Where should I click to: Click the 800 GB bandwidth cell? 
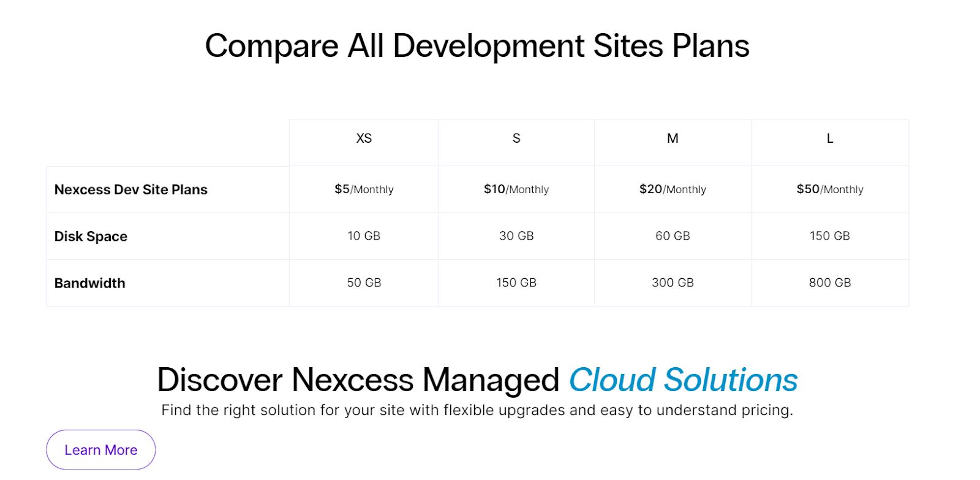830,283
